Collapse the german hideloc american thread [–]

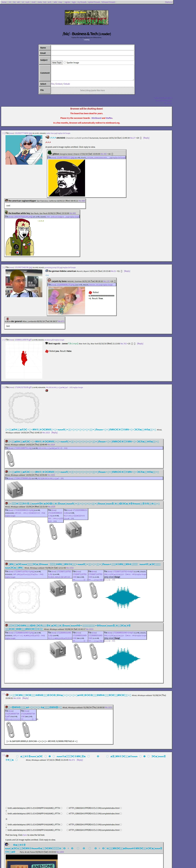coord(4,267)
